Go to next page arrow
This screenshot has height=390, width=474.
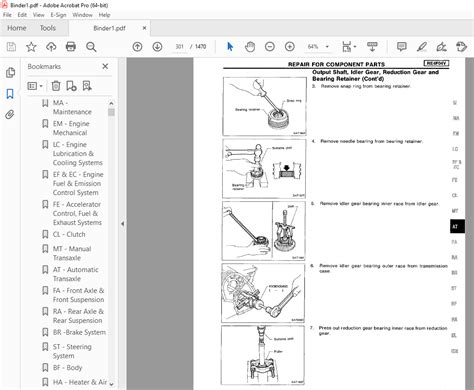[x=157, y=47]
